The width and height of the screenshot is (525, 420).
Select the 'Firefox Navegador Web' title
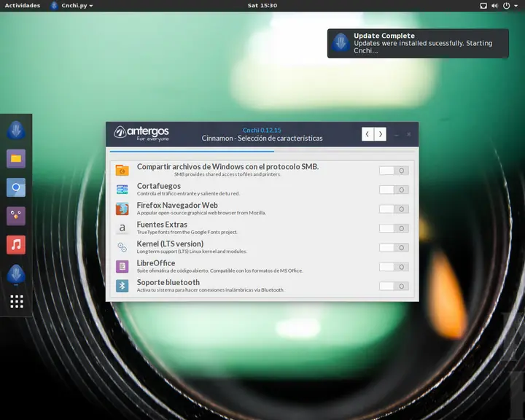(177, 205)
